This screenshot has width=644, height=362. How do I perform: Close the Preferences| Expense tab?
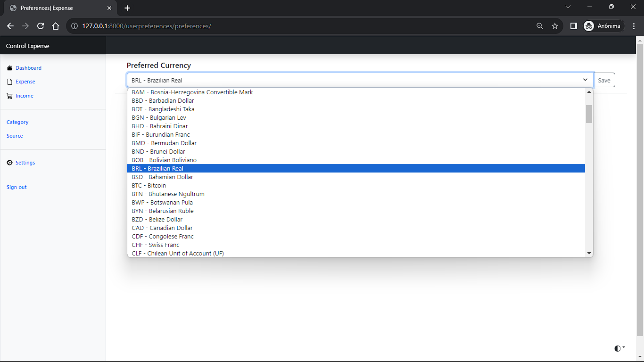[x=109, y=8]
